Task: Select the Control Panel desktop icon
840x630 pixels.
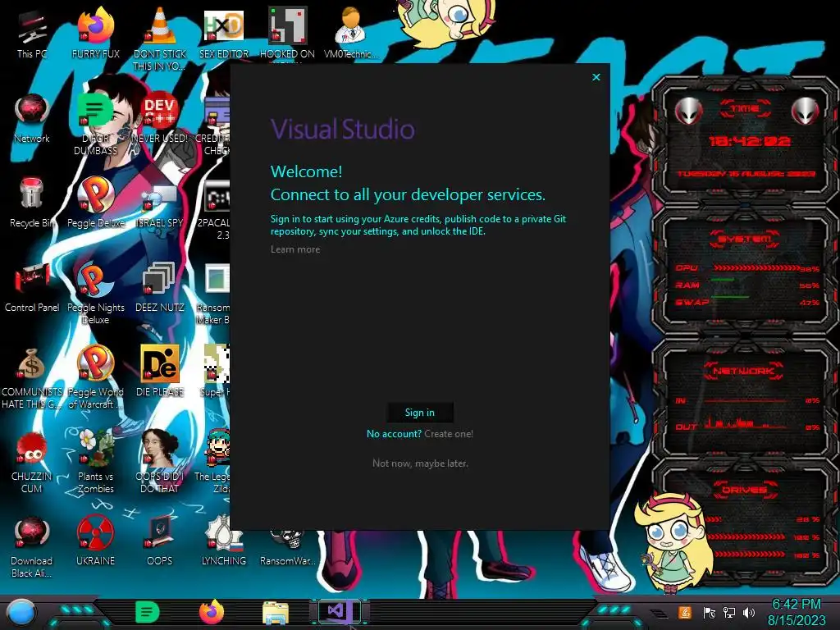Action: point(32,288)
